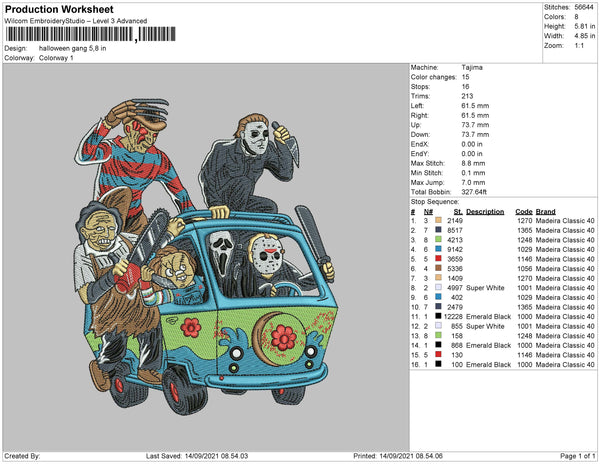The height and width of the screenshot is (464, 600).
Task: Click 'Emerald Black' description in stop 16 row
Action: tap(489, 365)
